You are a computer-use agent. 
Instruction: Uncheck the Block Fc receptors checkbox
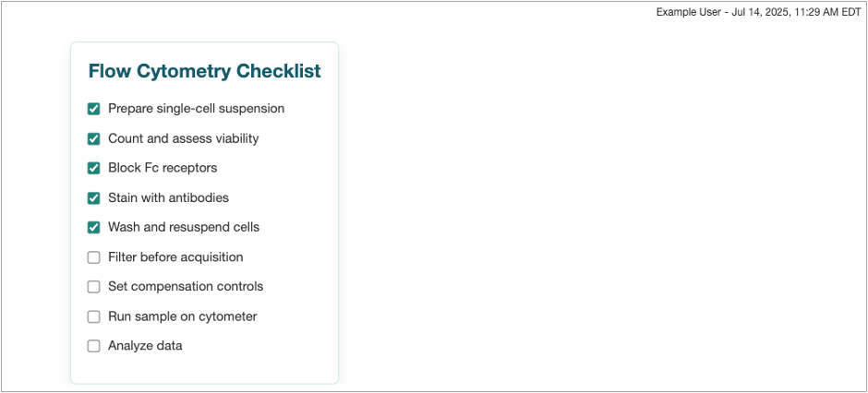point(93,168)
